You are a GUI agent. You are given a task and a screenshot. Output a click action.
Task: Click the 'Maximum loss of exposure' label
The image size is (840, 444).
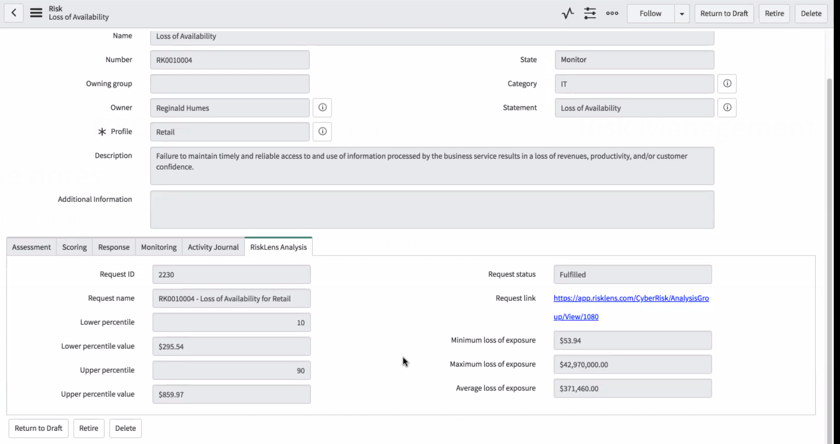tap(492, 364)
